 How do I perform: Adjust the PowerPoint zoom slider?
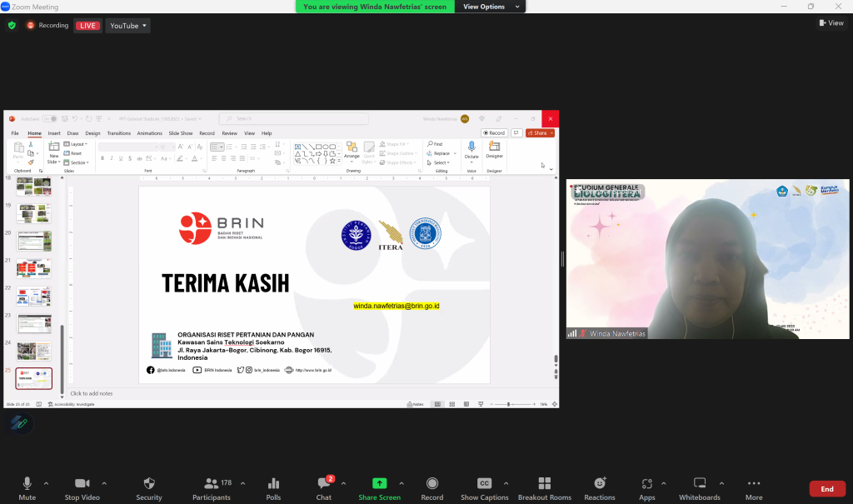[x=511, y=404]
